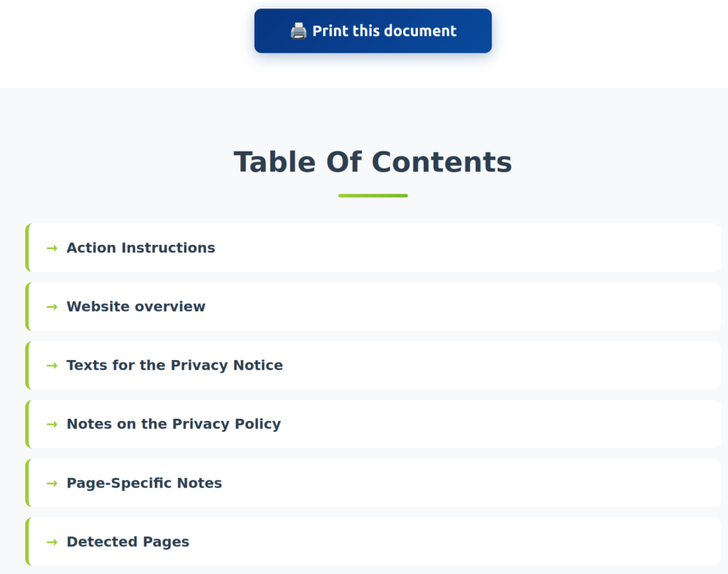Screen dimensions: 728x574
Task: Click the green arrow beside Action Instructions
Action: point(52,248)
